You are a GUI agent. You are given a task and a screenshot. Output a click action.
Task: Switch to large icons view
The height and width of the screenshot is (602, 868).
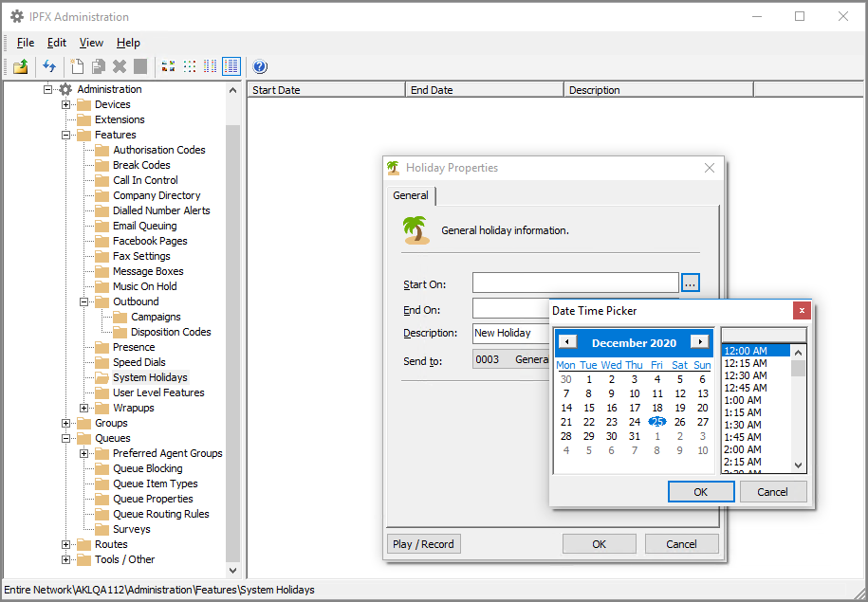click(x=168, y=67)
